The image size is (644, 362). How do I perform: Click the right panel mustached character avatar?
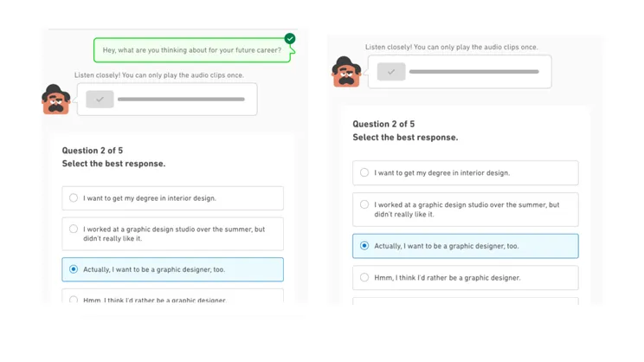346,72
